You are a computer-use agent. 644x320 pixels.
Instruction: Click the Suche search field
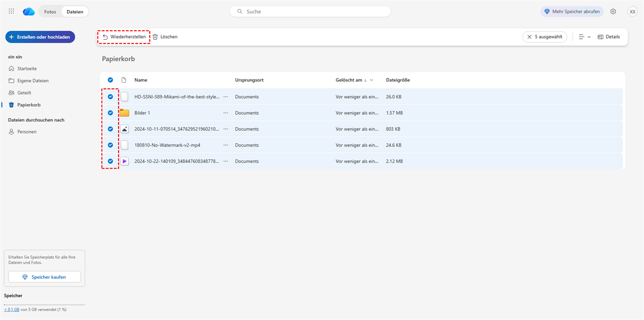pyautogui.click(x=310, y=11)
